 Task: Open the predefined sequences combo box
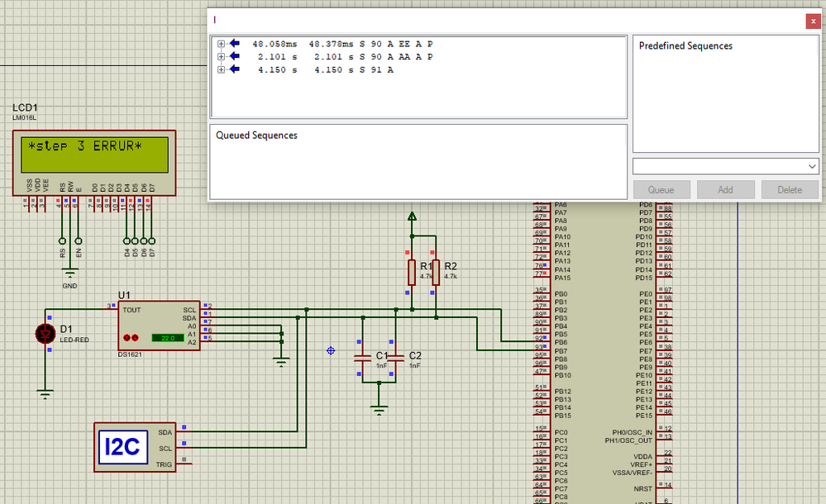(x=725, y=166)
